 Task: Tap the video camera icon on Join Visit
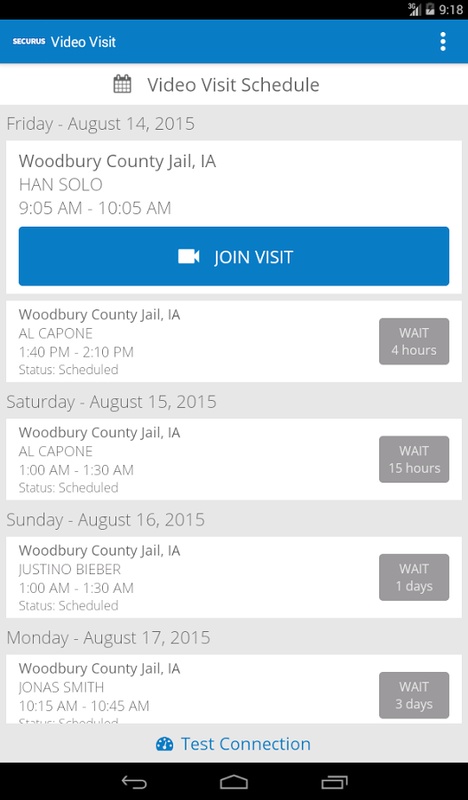click(188, 256)
